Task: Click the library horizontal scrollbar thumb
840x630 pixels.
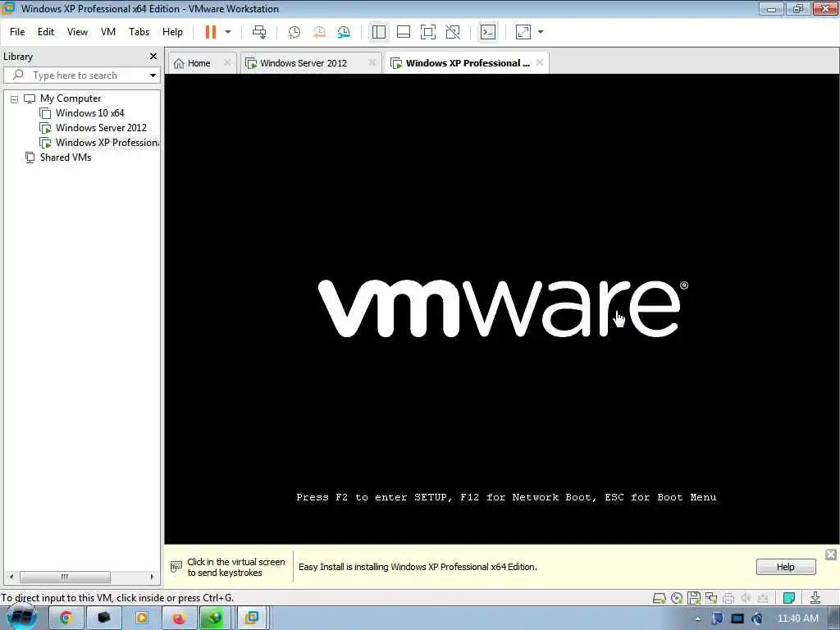Action: (x=65, y=577)
